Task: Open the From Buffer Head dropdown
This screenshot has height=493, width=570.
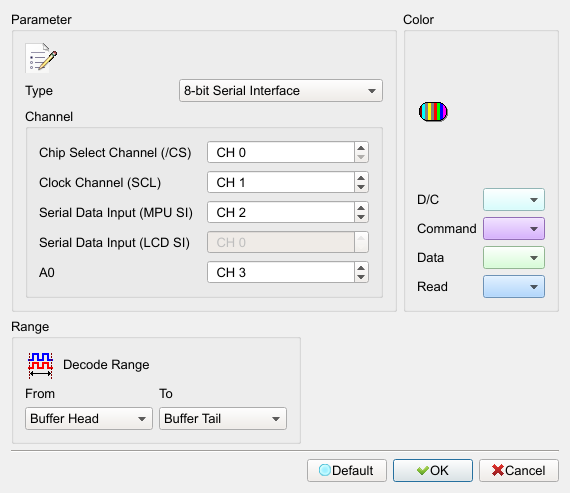Action: [89, 418]
